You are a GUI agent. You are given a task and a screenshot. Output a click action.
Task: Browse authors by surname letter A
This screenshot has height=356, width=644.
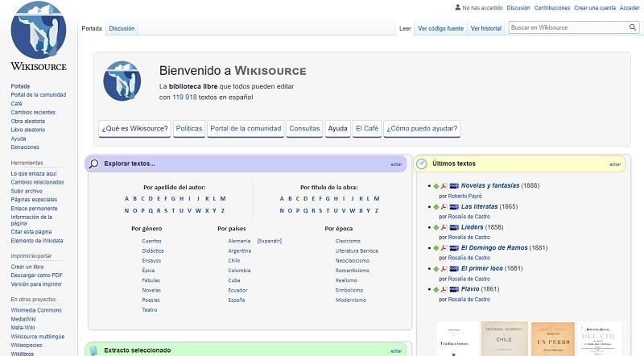[126, 199]
